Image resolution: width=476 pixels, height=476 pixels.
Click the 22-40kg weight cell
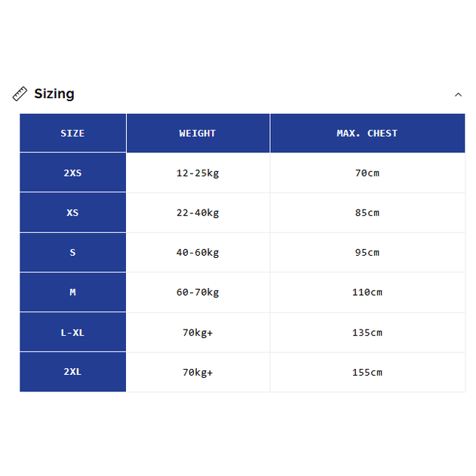click(x=198, y=213)
